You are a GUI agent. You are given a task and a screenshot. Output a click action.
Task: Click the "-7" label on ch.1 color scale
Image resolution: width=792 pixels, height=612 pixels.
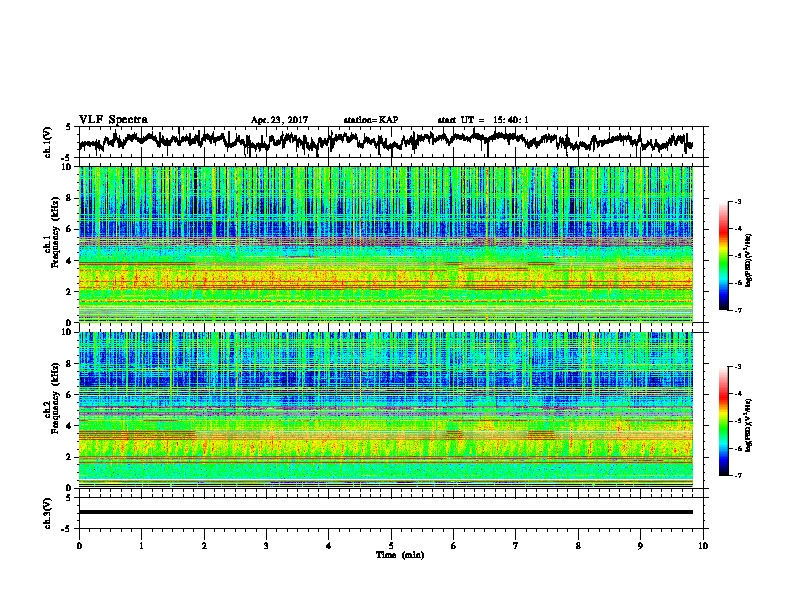pos(738,310)
